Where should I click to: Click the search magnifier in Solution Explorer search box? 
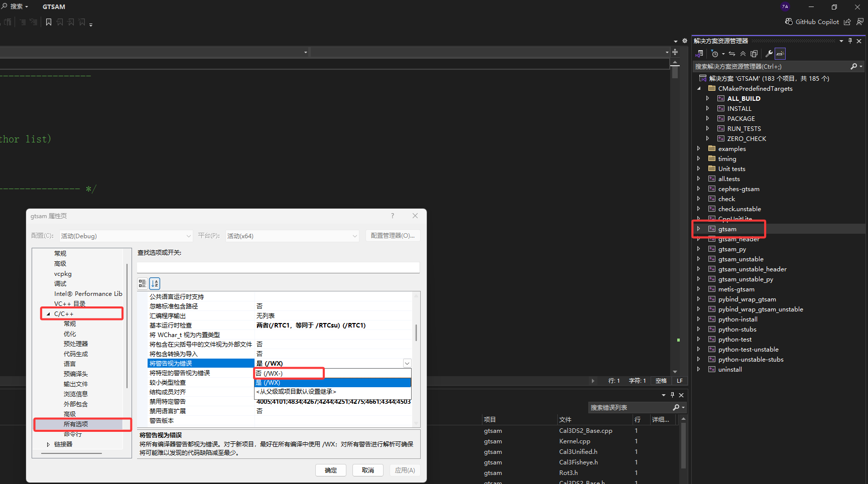[853, 66]
